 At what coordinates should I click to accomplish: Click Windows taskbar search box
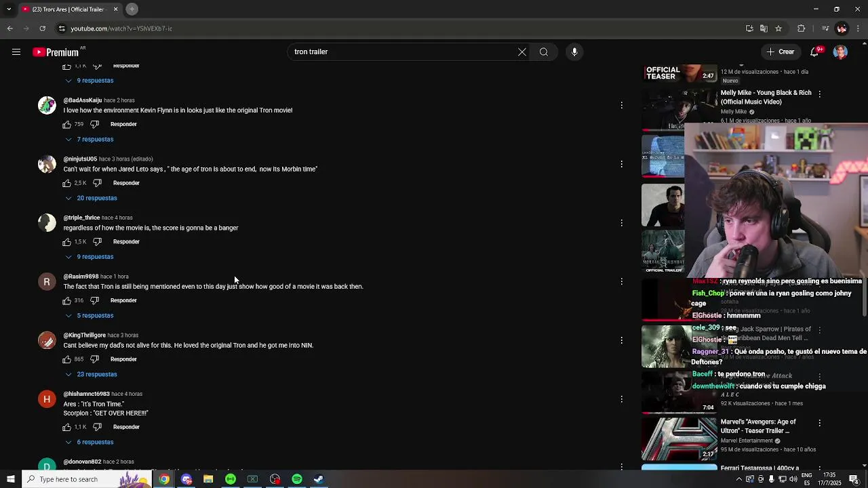[86, 479]
